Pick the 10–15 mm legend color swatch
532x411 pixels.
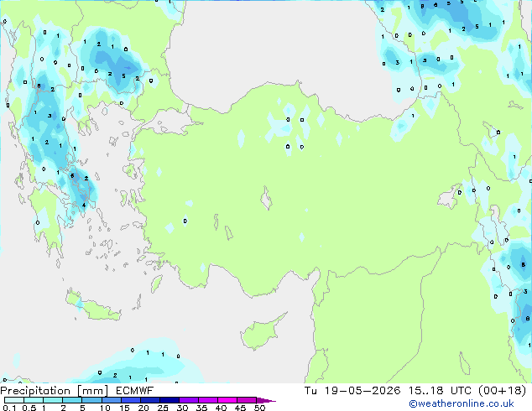[x=111, y=400]
